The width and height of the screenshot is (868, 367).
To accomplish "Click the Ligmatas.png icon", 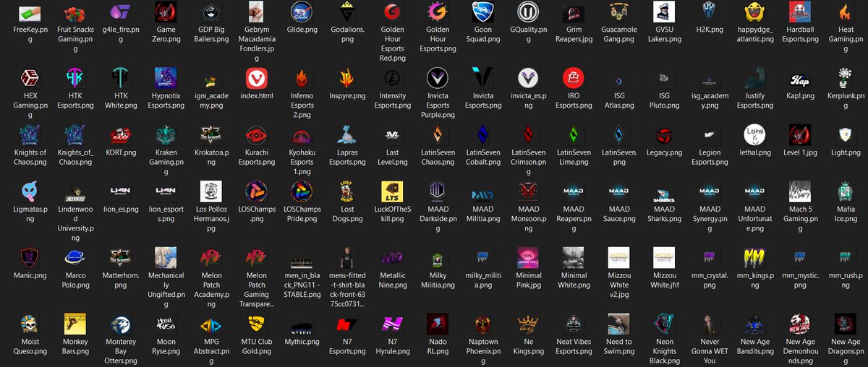I will coord(30,191).
